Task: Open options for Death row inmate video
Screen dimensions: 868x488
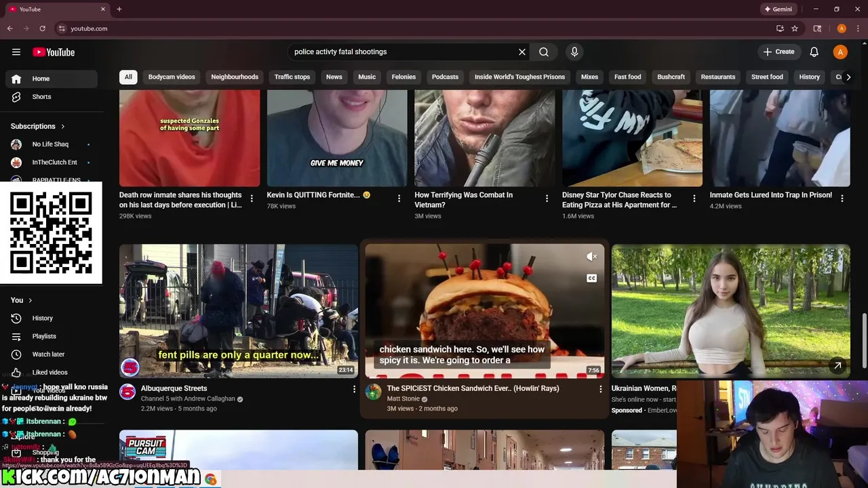Action: coord(252,199)
